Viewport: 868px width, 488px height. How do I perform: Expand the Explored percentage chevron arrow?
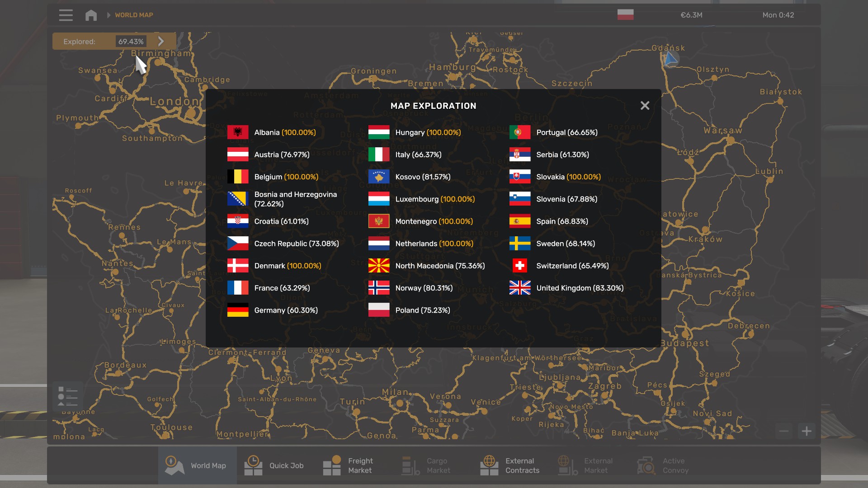tap(161, 41)
